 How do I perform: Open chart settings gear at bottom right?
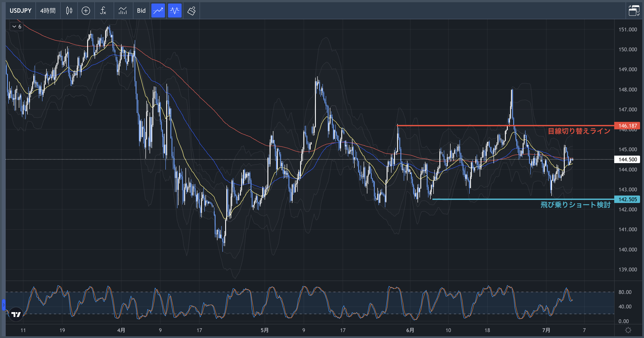628,330
